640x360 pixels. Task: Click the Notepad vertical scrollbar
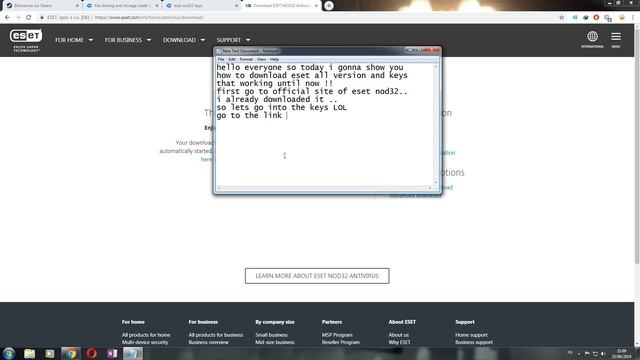pyautogui.click(x=436, y=124)
